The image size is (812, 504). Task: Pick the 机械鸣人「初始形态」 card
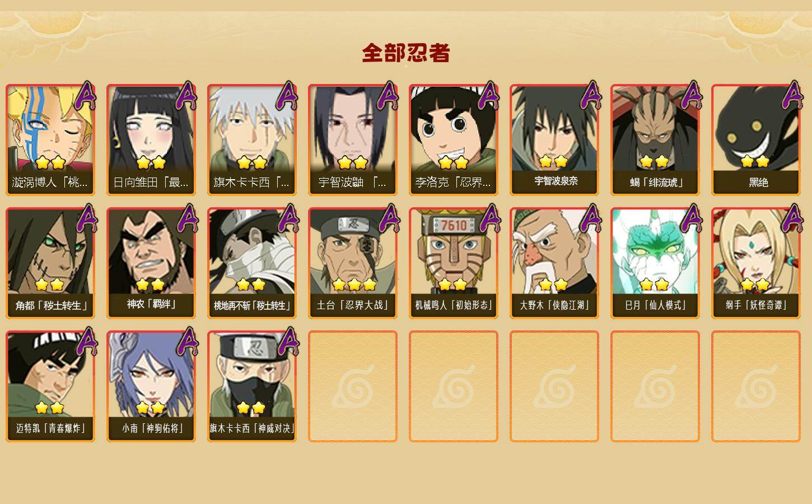click(454, 263)
